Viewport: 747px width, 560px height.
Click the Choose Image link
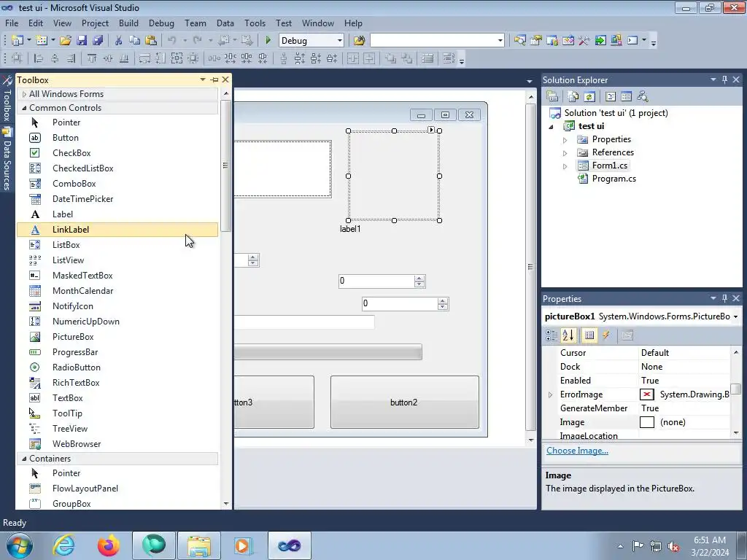click(577, 451)
